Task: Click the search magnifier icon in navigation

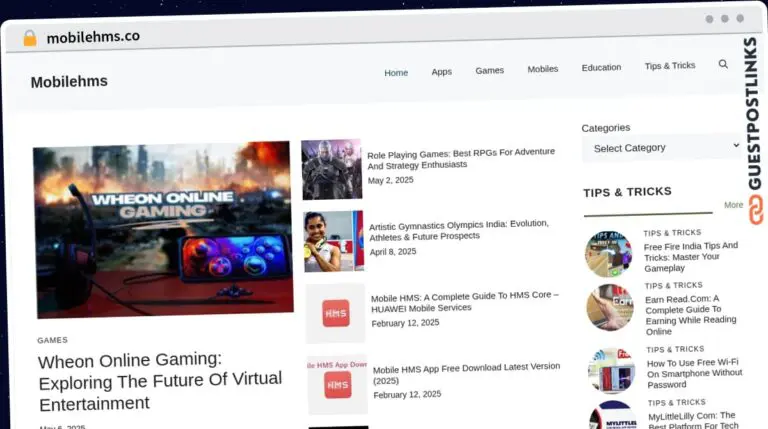Action: click(723, 64)
